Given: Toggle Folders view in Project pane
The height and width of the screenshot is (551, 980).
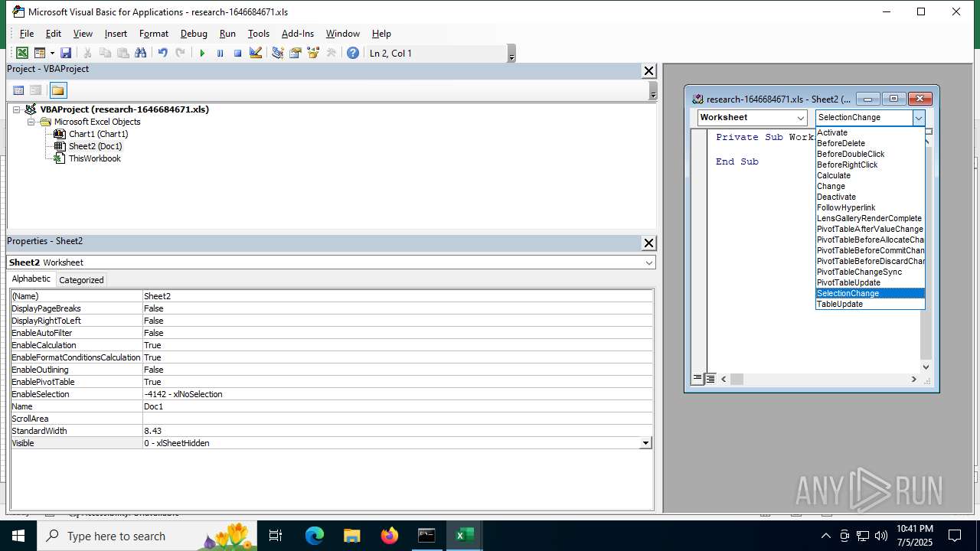Looking at the screenshot, I should pyautogui.click(x=58, y=90).
